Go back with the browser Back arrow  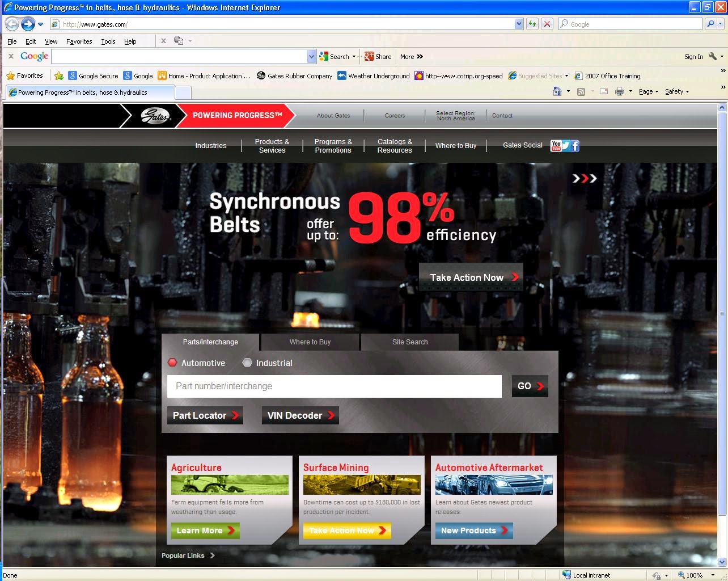click(x=12, y=24)
